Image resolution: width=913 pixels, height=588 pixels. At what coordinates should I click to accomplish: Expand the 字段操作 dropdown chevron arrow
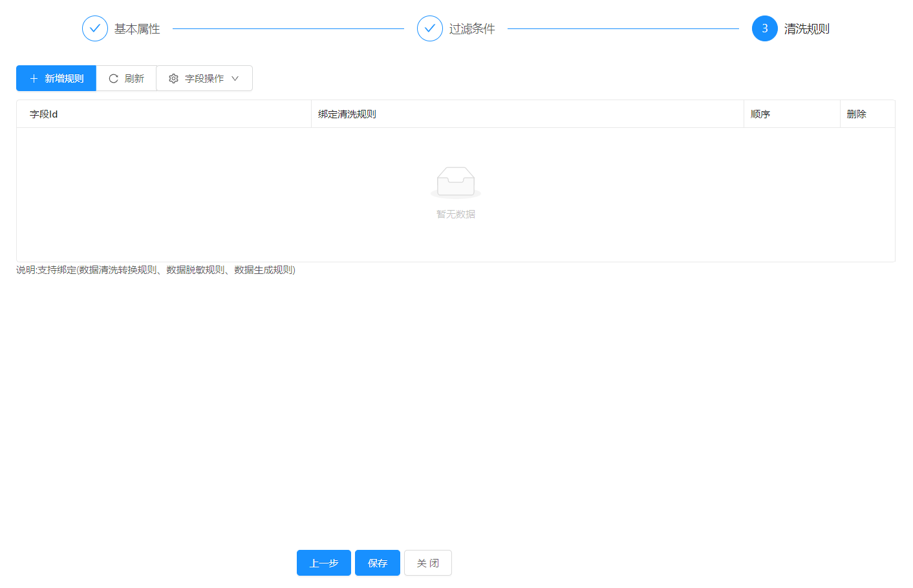(x=235, y=78)
